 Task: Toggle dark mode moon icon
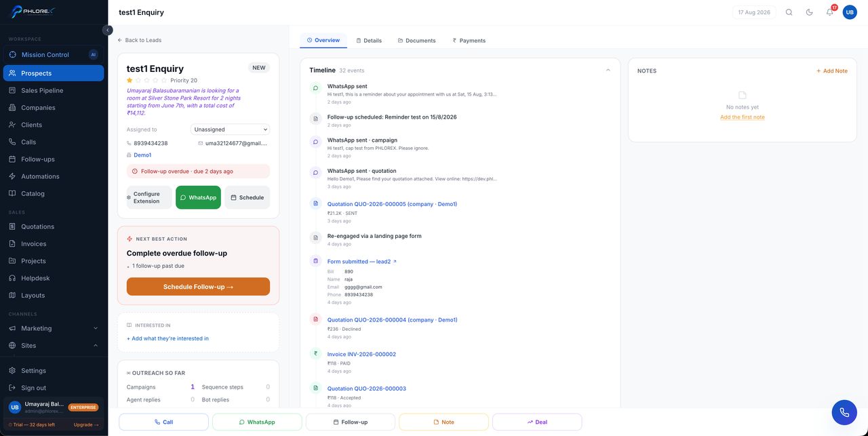click(809, 12)
